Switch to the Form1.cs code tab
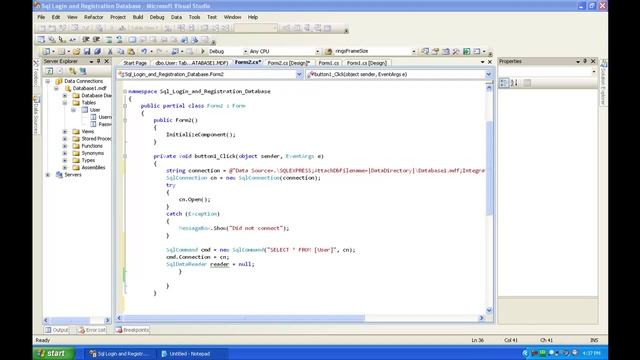Screen dimensions: 640x360 (329, 63)
